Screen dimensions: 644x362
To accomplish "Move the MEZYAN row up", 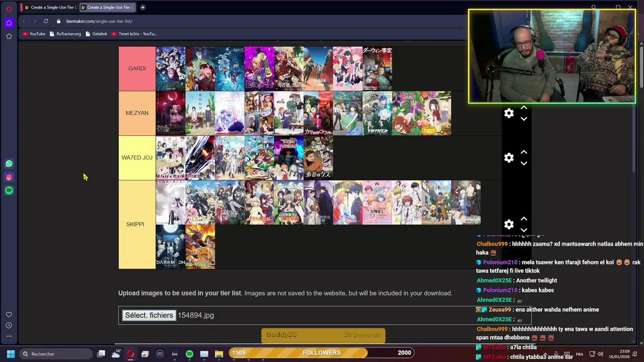I will 524,108.
